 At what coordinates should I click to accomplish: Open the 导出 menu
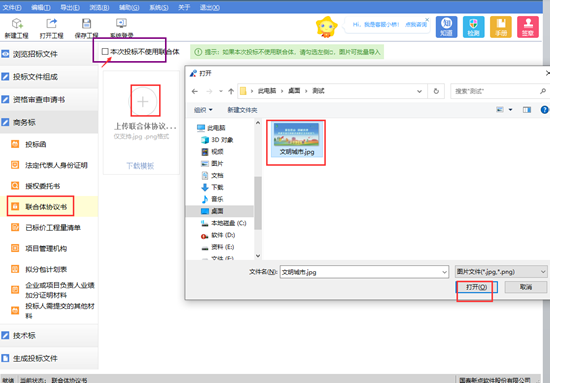click(x=70, y=7)
